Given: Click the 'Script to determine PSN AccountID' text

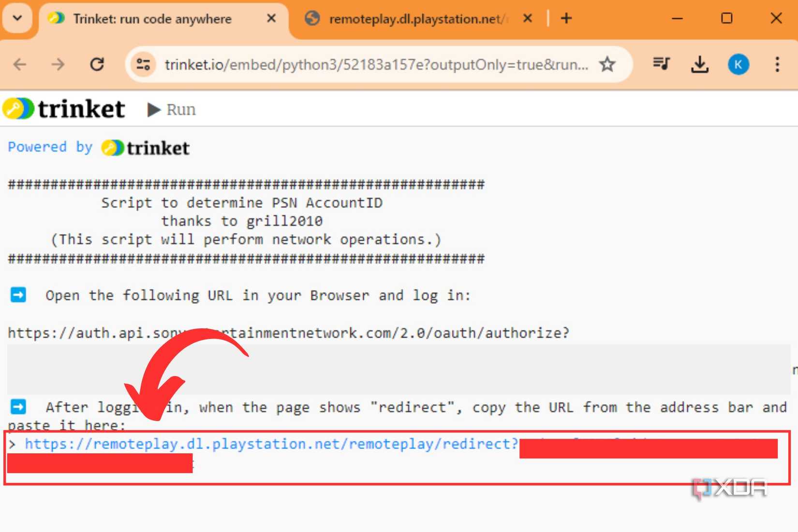Looking at the screenshot, I should pos(242,203).
